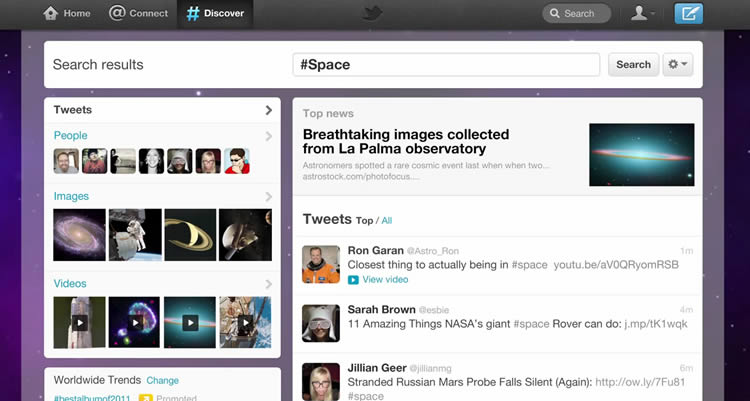Open the Saturn rings image thumbnail
Screen dimensions: 750x401
tap(190, 235)
